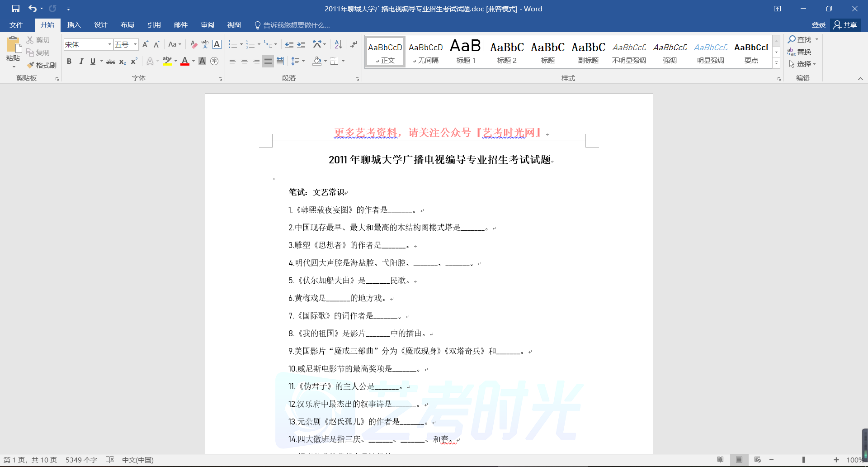Open the font size dropdown
The height and width of the screenshot is (467, 868).
coord(135,44)
